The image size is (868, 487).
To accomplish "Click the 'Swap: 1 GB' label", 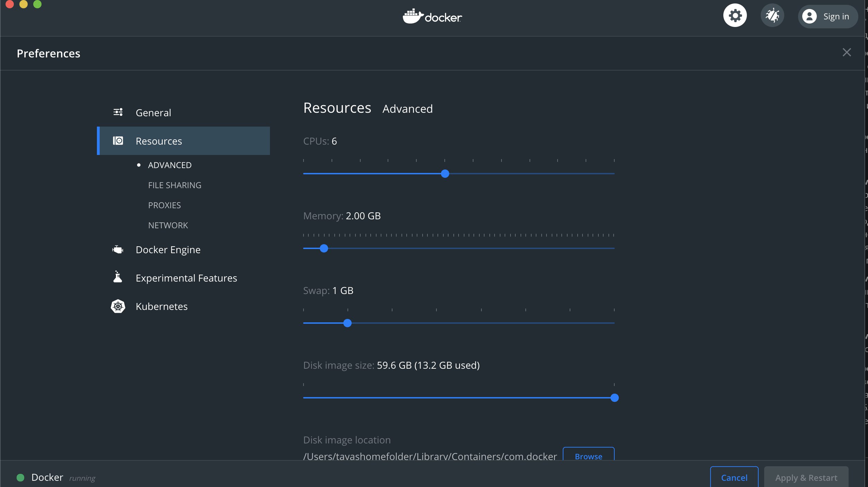I will [x=328, y=291].
